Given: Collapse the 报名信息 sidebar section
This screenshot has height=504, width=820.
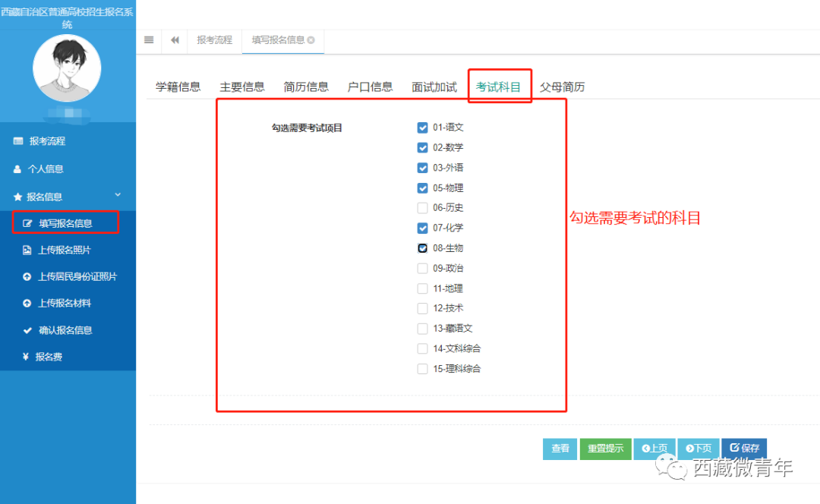Looking at the screenshot, I should coord(117,197).
